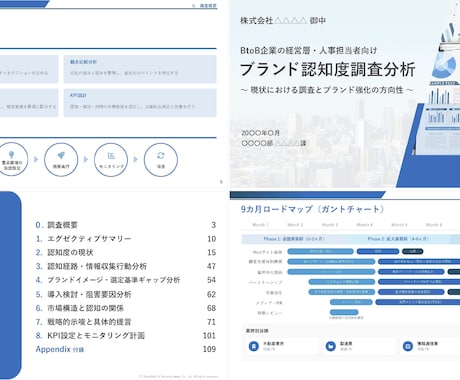Click the Appendix 付録 contents entry
460x380 pixels.
60,349
